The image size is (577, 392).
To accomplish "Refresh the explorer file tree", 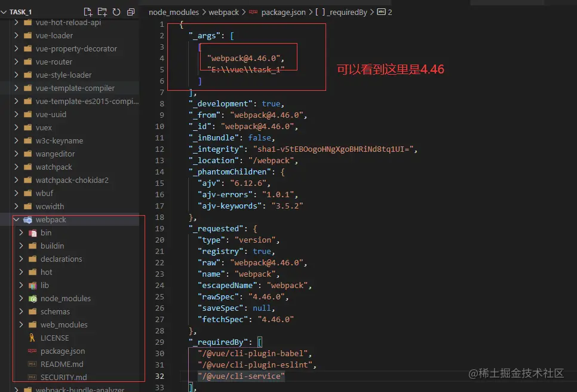I will click(116, 12).
